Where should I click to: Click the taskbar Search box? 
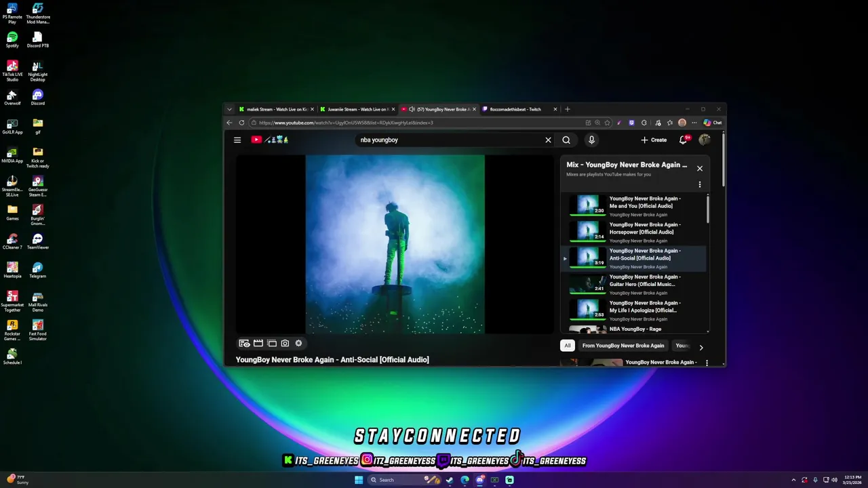coord(405,480)
